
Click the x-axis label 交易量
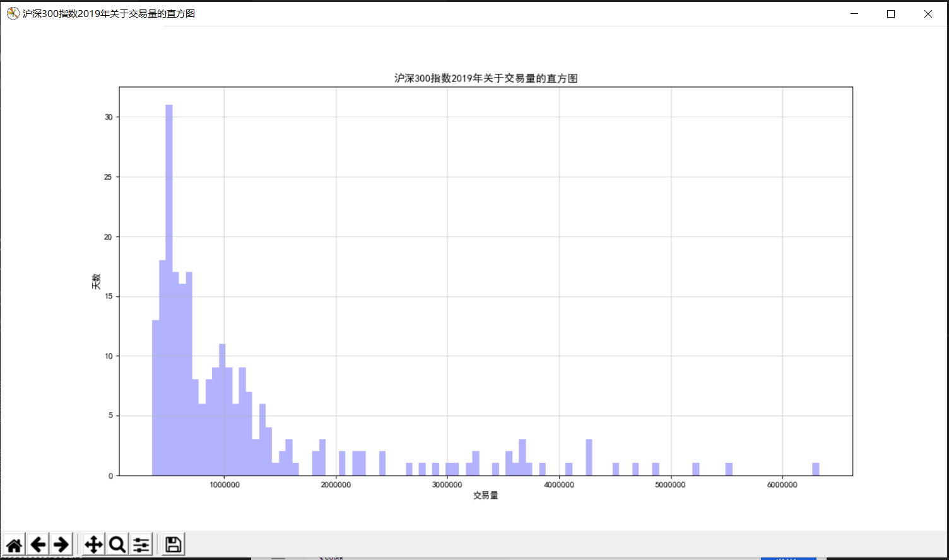pyautogui.click(x=486, y=496)
